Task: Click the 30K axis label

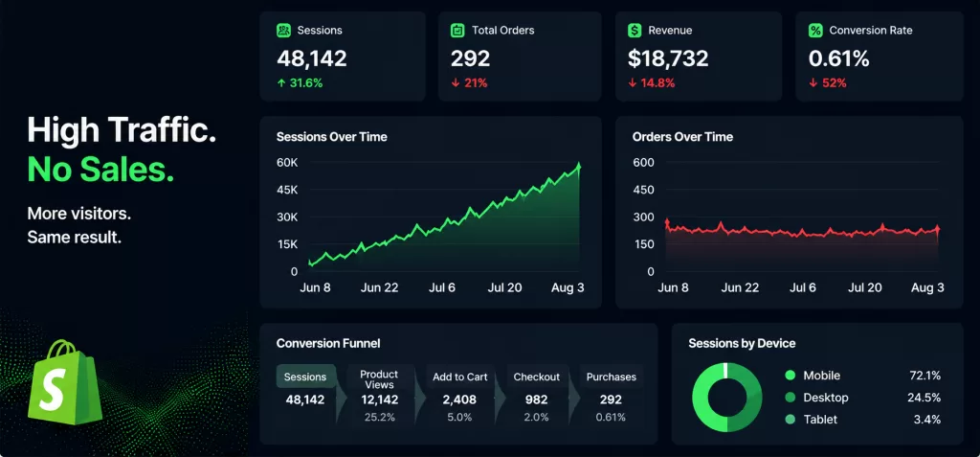Action: (x=287, y=217)
